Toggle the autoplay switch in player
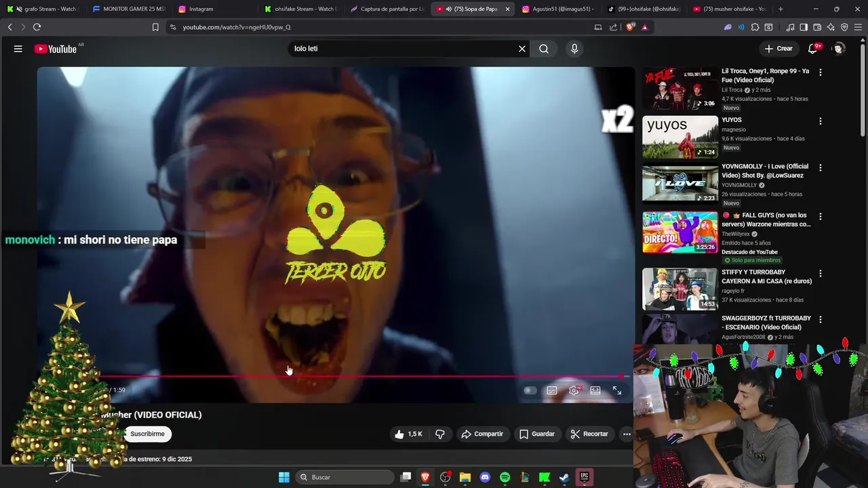The width and height of the screenshot is (868, 488). click(530, 390)
